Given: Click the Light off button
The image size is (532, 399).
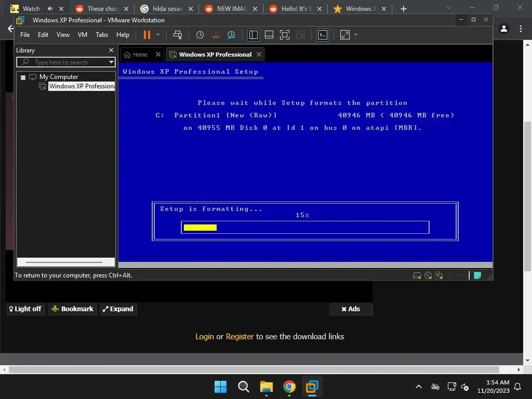Looking at the screenshot, I should [25, 309].
